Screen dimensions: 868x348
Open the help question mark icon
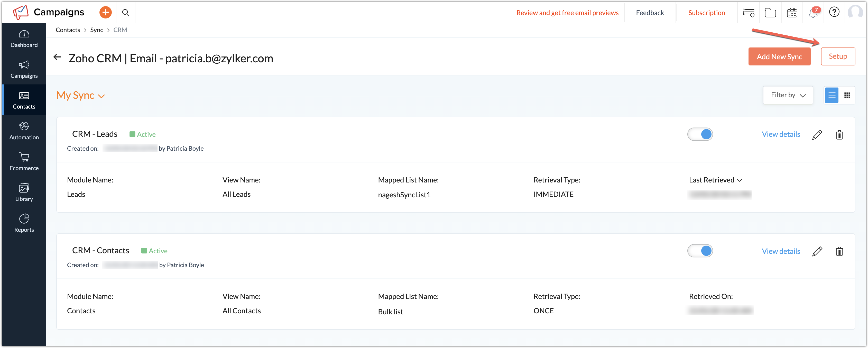[x=834, y=13]
